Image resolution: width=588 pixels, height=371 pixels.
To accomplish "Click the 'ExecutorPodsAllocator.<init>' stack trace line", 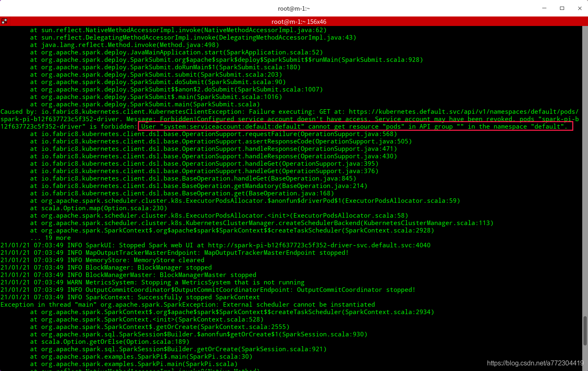I will [x=219, y=216].
